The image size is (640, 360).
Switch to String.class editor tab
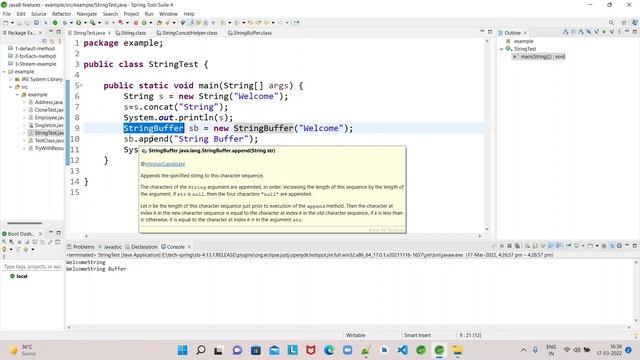[x=131, y=33]
